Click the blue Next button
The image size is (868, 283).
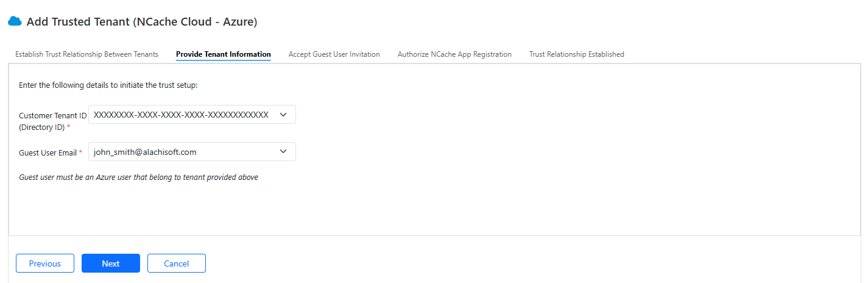click(x=111, y=263)
